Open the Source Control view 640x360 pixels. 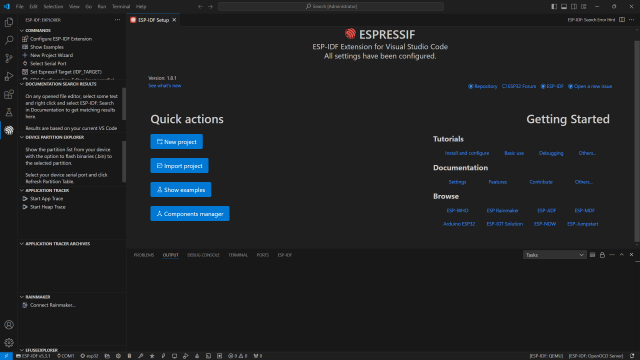pos(9,58)
